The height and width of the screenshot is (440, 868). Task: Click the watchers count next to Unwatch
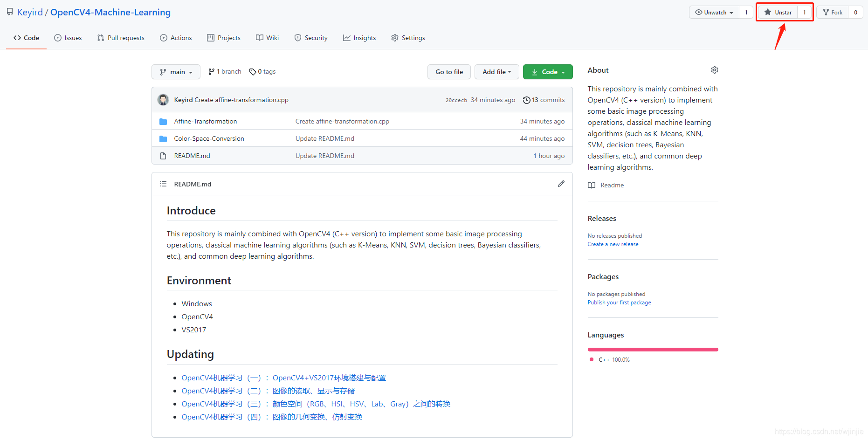pos(746,13)
